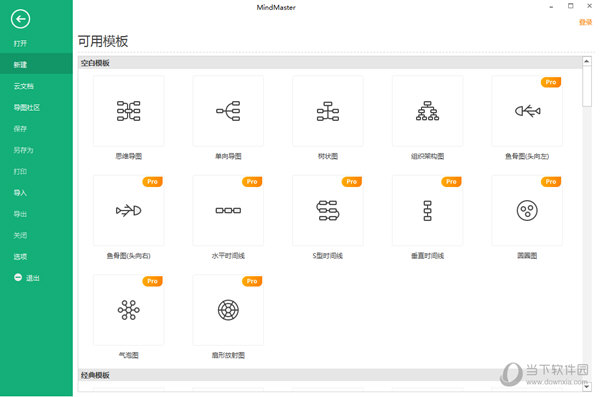Click the minus-circle icon beside 退出

(18, 277)
